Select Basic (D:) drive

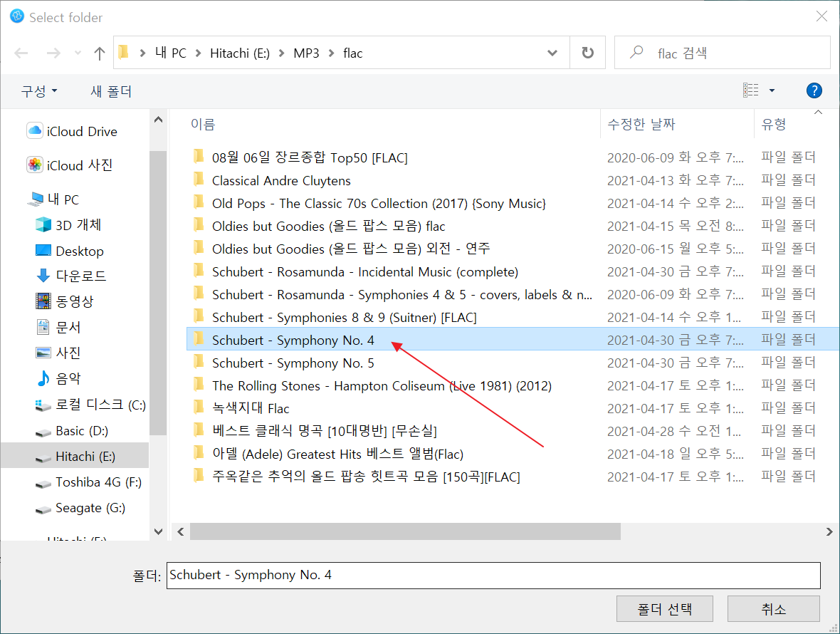point(72,431)
